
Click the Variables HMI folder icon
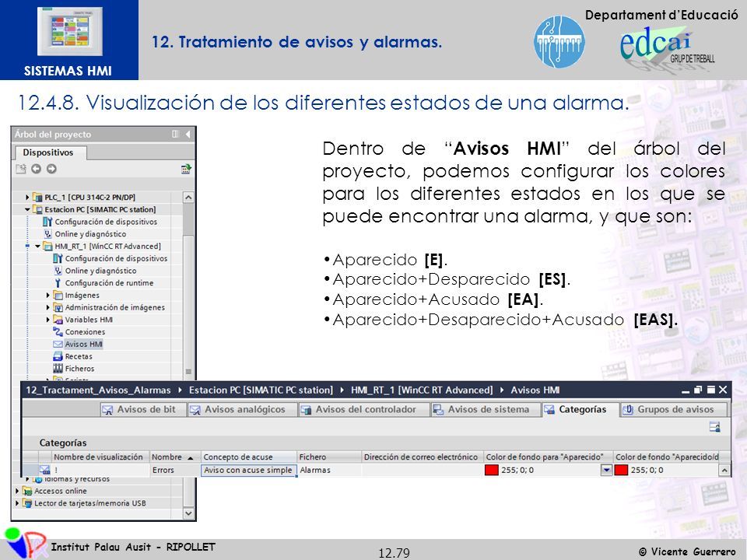coord(58,320)
